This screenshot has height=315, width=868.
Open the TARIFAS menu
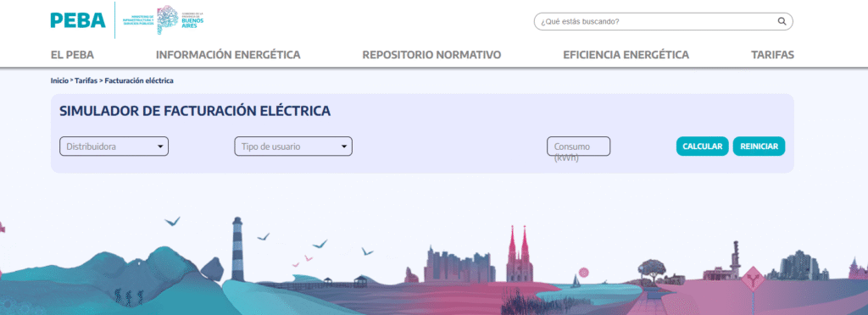772,55
